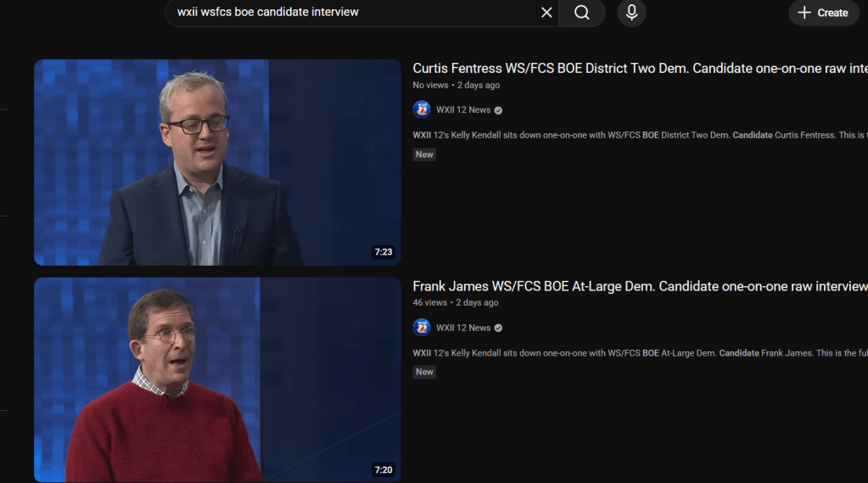The width and height of the screenshot is (868, 483).
Task: Click the New badge under Fentress video
Action: coord(424,154)
